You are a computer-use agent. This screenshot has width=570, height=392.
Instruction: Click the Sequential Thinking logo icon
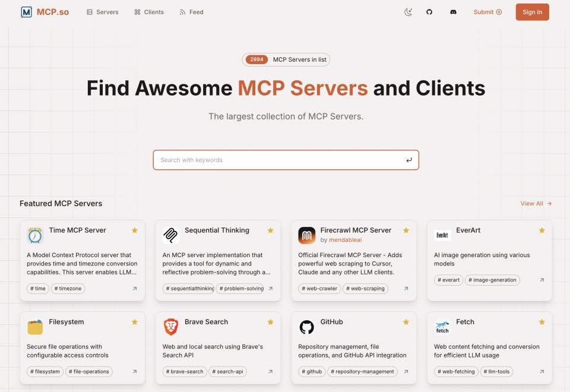coord(170,235)
